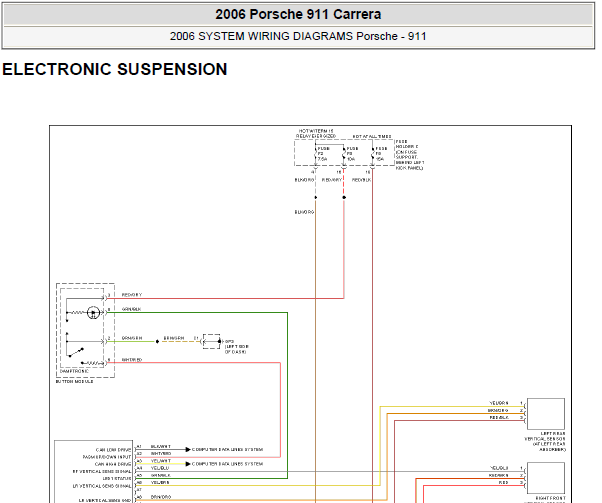This screenshot has height=503, width=602.
Task: Click the "YEL/BLU" label at right front sensor
Action: tap(499, 468)
